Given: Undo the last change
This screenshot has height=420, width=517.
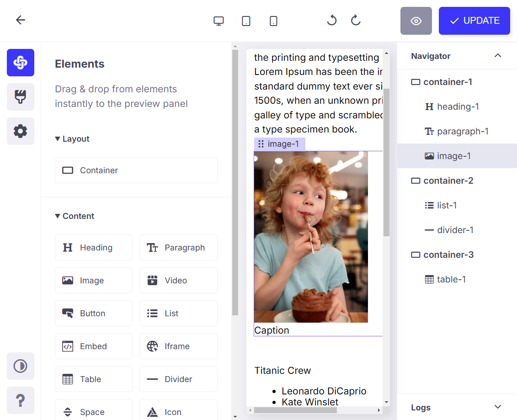Looking at the screenshot, I should tap(332, 21).
